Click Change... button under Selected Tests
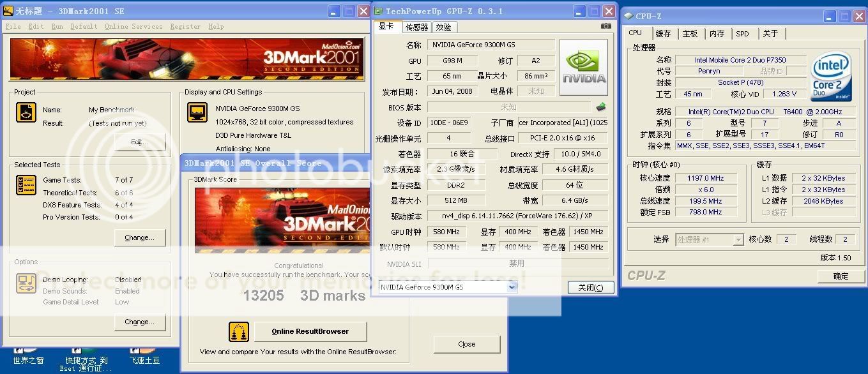Screen dimensions: 868x374 [x=140, y=237]
